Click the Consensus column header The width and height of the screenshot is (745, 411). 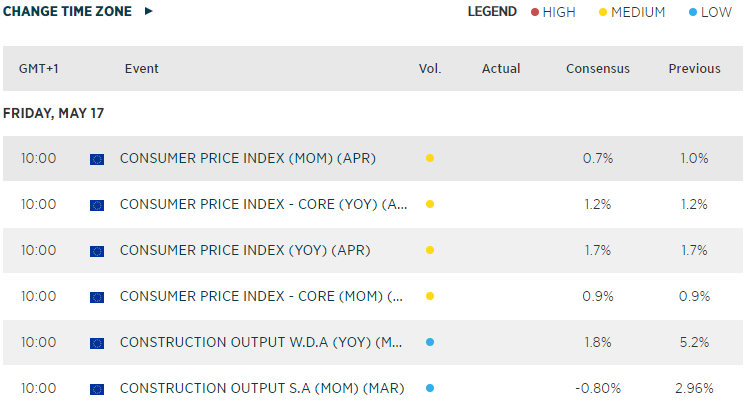click(x=598, y=69)
